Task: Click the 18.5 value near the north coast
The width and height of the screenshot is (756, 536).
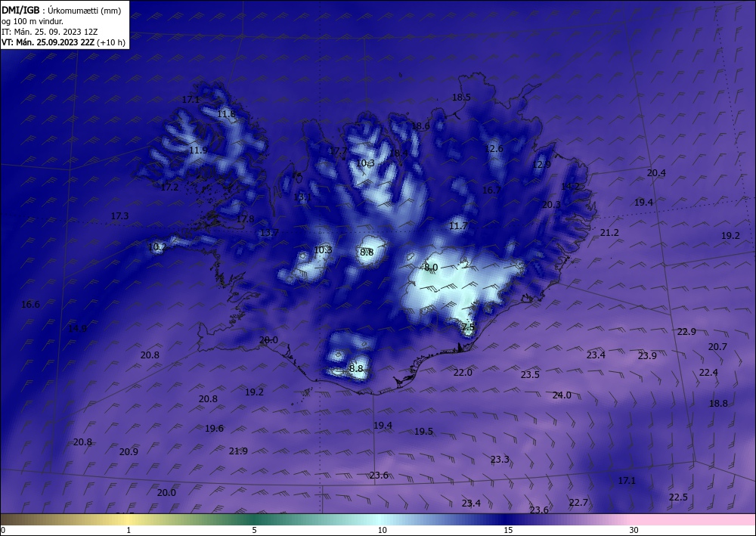Action: point(461,98)
